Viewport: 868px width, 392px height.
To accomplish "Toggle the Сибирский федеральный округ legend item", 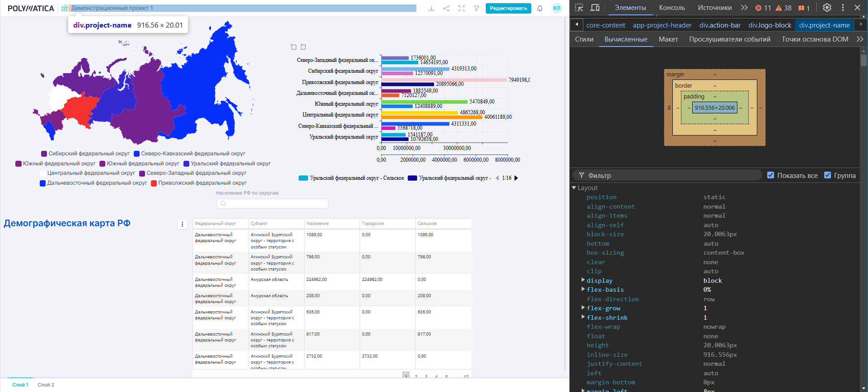I will click(x=85, y=154).
